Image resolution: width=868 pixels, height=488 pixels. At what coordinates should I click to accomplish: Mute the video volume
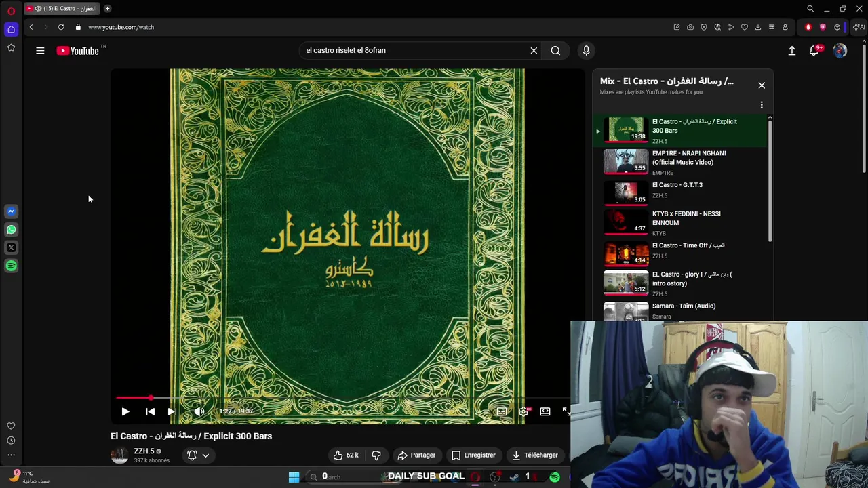coord(199,411)
